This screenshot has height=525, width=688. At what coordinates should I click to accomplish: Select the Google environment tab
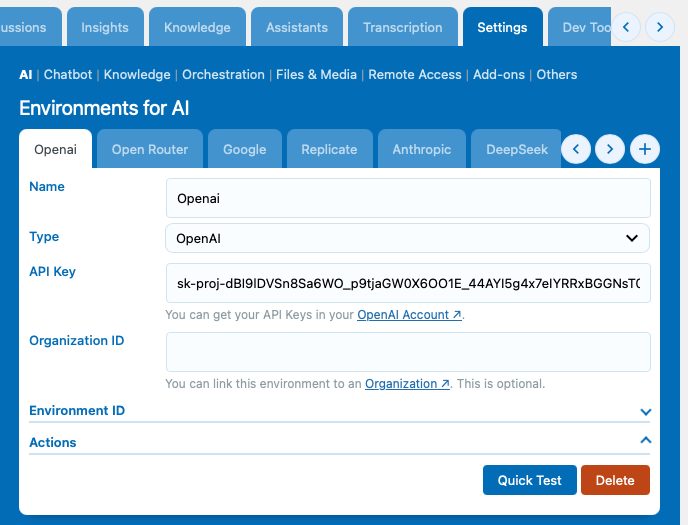click(x=245, y=149)
